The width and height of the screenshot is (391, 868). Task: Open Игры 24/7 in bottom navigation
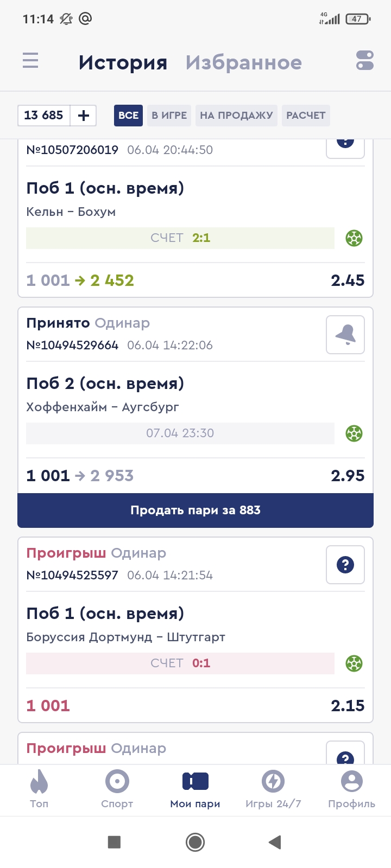273,789
